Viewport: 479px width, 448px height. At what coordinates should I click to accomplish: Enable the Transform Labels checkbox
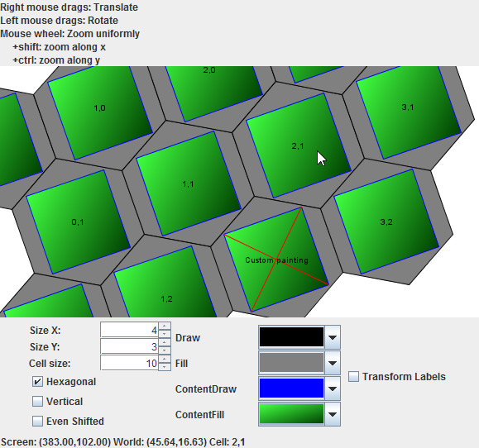pos(354,377)
